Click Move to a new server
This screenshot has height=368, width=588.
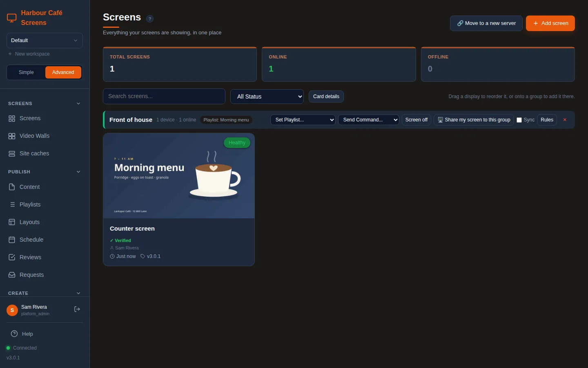click(x=486, y=23)
